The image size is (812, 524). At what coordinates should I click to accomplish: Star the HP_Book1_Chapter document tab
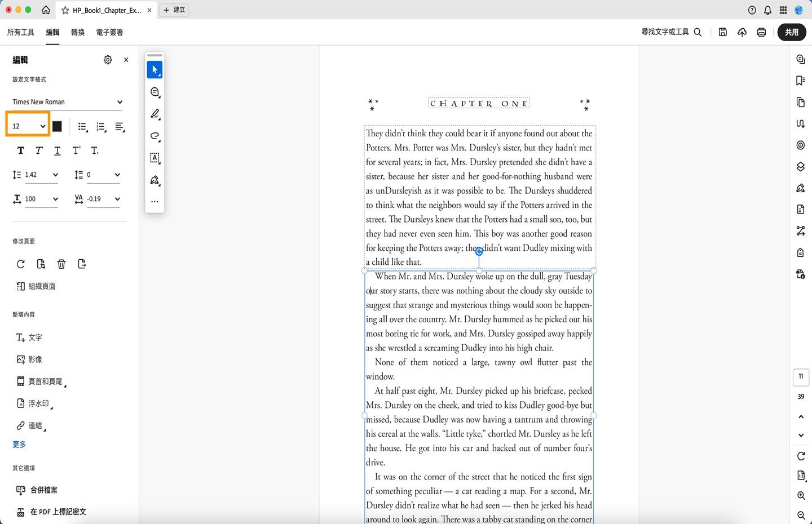65,10
